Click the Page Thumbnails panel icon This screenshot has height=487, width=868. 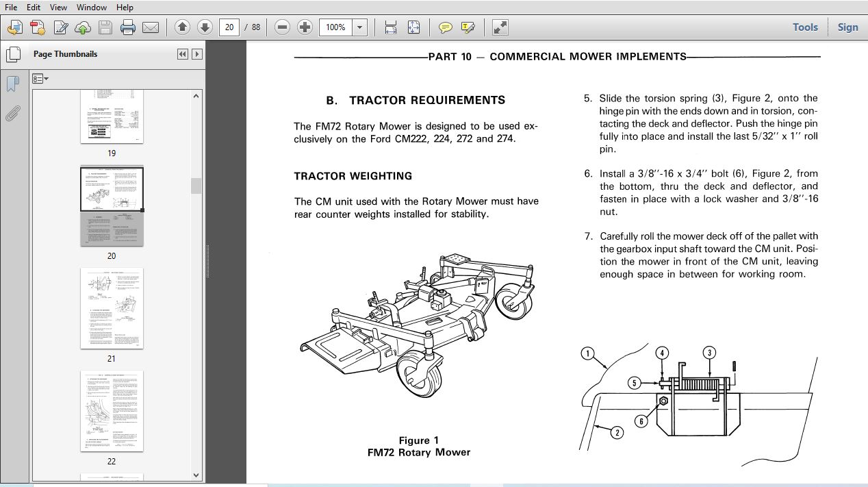[x=13, y=54]
